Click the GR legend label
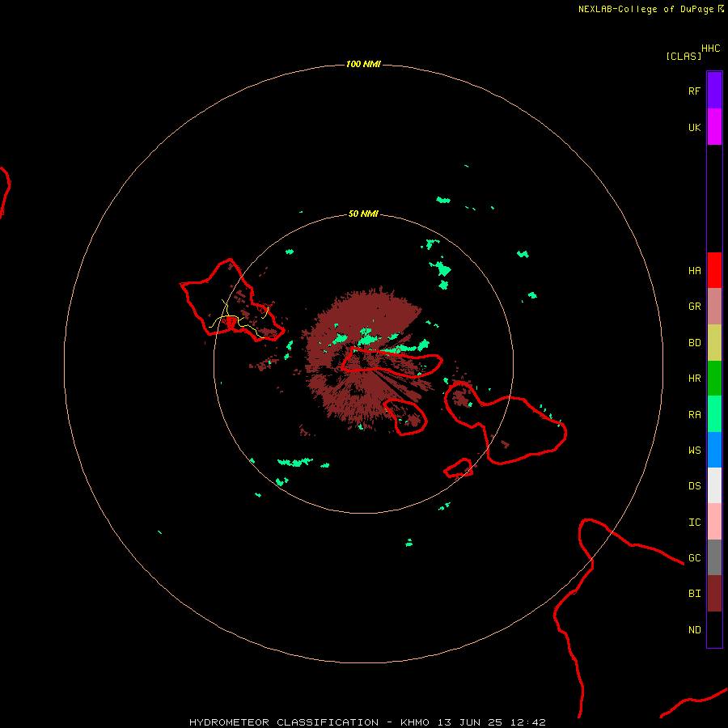 click(694, 307)
